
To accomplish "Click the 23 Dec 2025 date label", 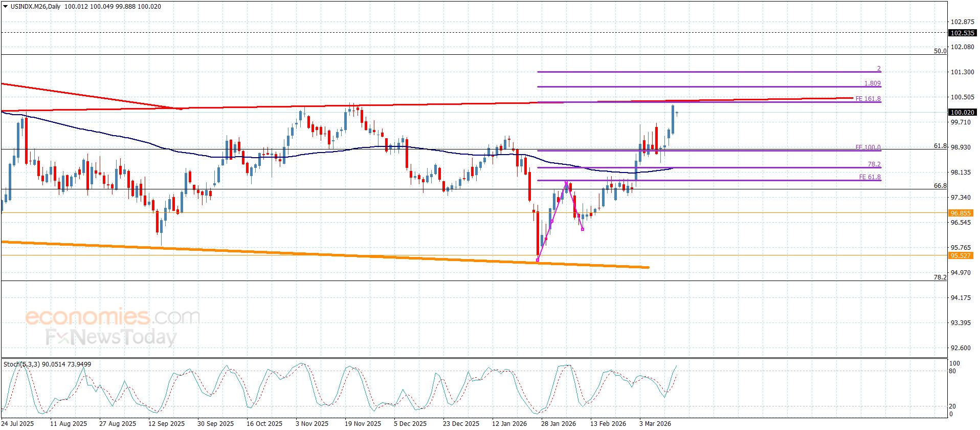I will click(x=461, y=423).
